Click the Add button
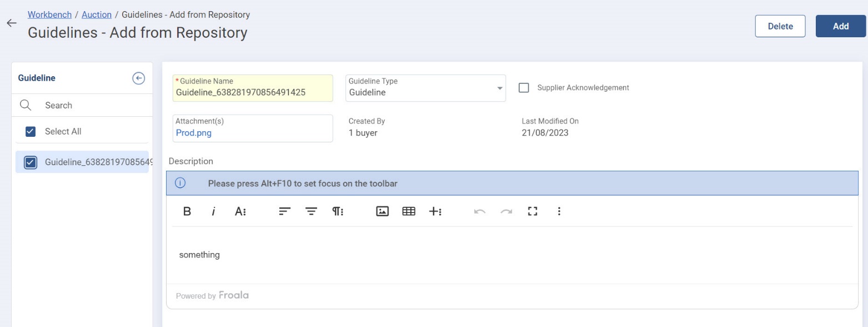Screen dimensions: 868x327 click(x=840, y=26)
